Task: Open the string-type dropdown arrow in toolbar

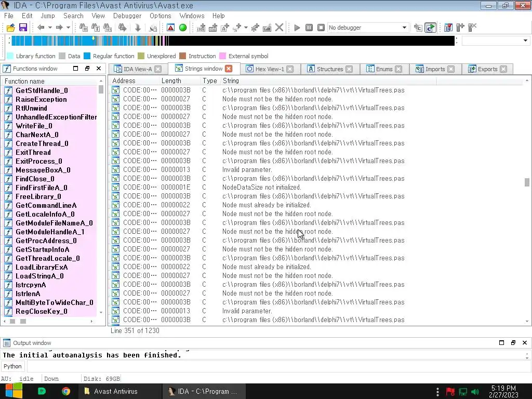Action: (246, 28)
